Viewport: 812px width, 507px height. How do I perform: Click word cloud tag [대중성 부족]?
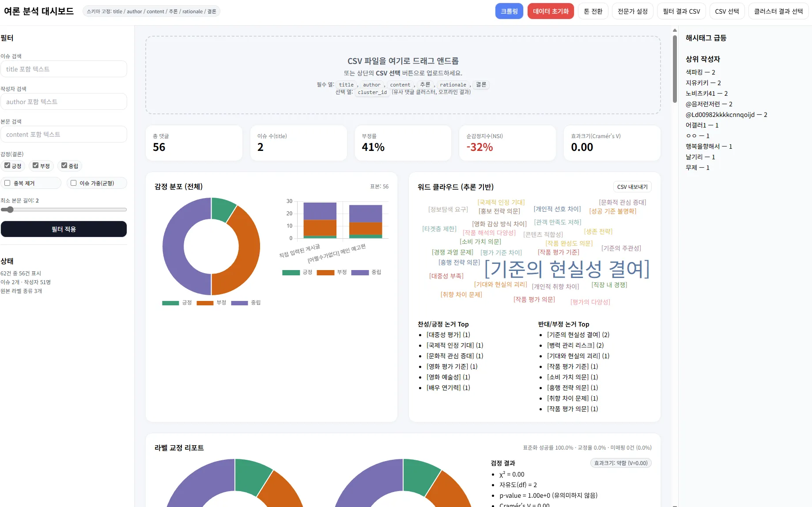pyautogui.click(x=446, y=276)
